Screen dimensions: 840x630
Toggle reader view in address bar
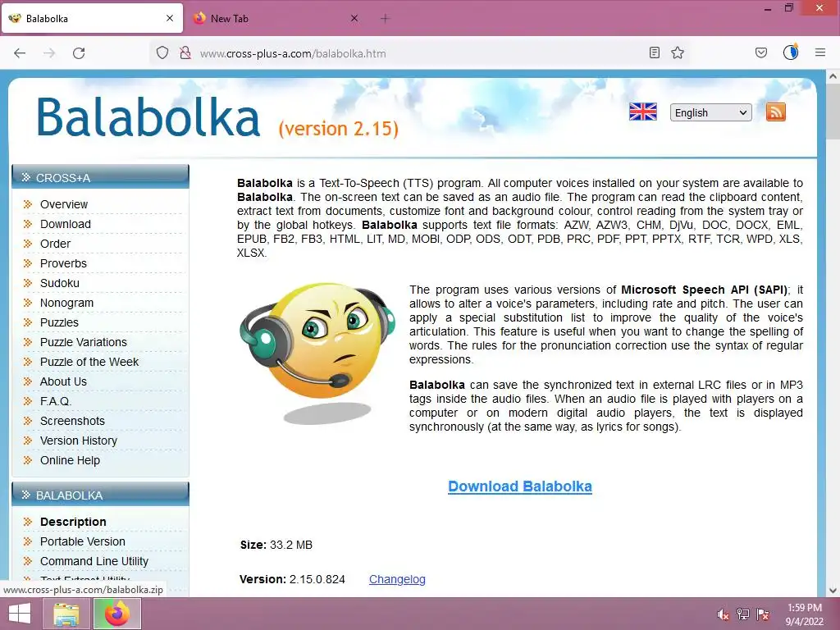point(654,52)
